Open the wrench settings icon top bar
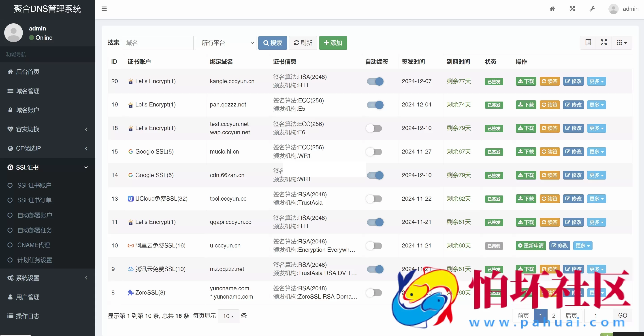Screen dimensions: 644x336 point(592,9)
